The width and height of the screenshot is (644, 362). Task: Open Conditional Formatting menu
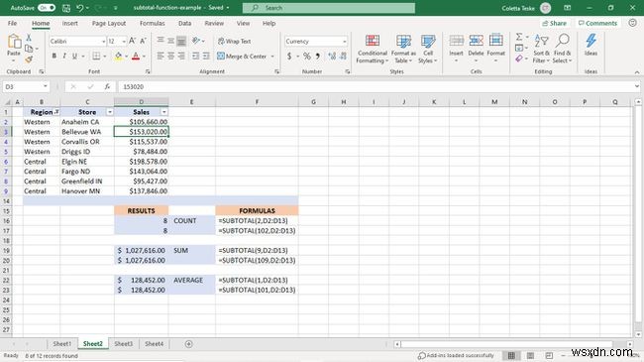pyautogui.click(x=372, y=49)
